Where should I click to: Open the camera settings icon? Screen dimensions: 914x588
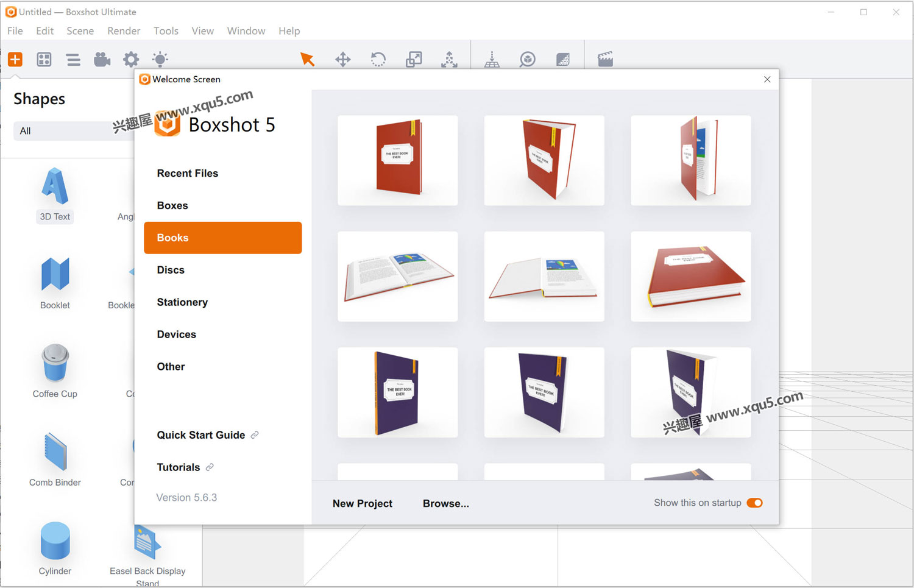pos(102,59)
